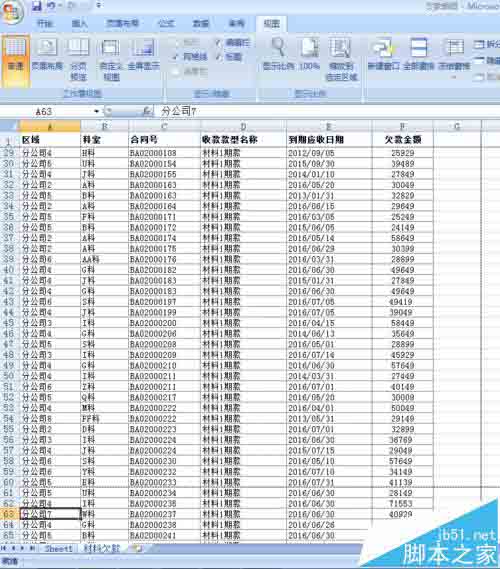Click selected cell 分公司7 in row 63
500x569 pixels.
pos(50,514)
